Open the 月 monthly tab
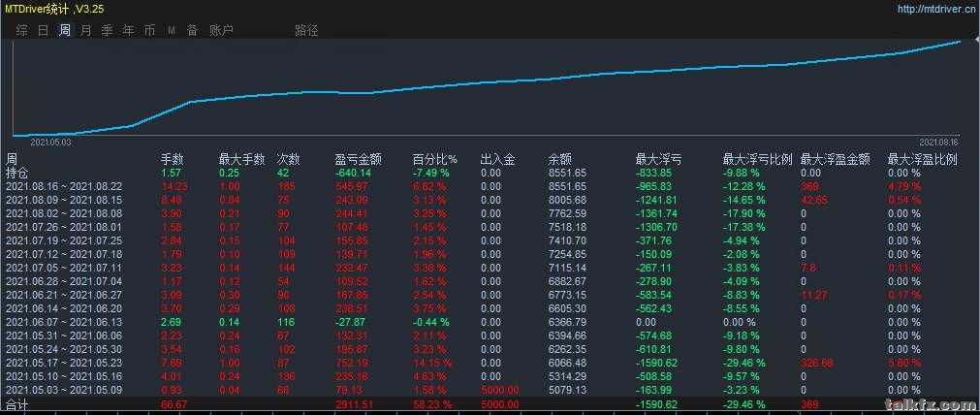The width and height of the screenshot is (980, 415). pyautogui.click(x=85, y=31)
